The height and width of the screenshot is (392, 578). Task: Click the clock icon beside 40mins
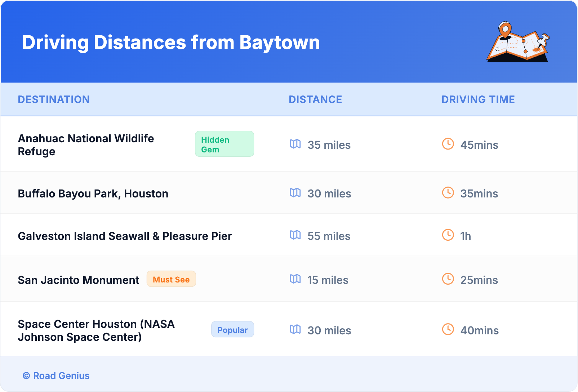pos(448,330)
